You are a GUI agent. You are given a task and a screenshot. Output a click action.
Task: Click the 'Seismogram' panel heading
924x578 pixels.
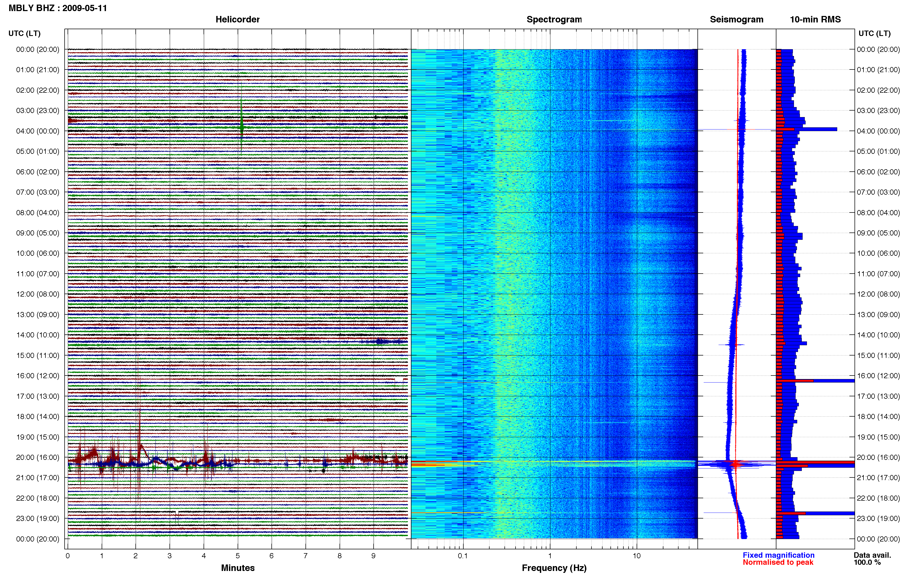(x=736, y=19)
